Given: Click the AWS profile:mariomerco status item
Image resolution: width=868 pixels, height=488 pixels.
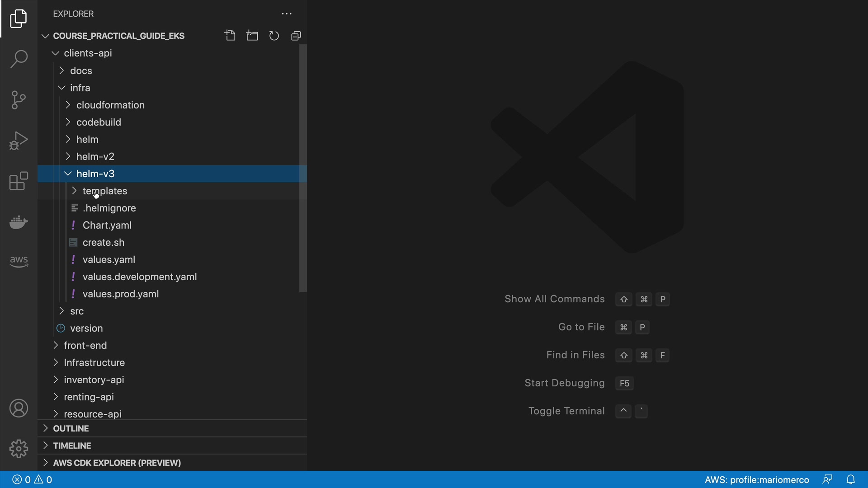Looking at the screenshot, I should 756,480.
